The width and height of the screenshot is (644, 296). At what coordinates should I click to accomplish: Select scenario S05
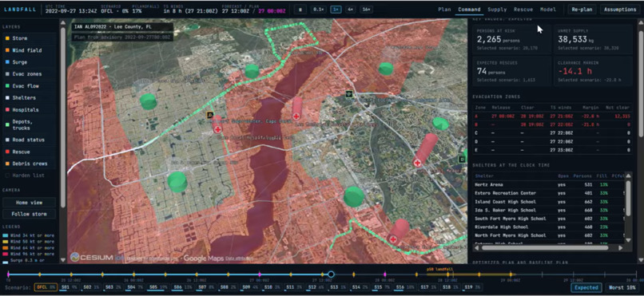coord(158,288)
